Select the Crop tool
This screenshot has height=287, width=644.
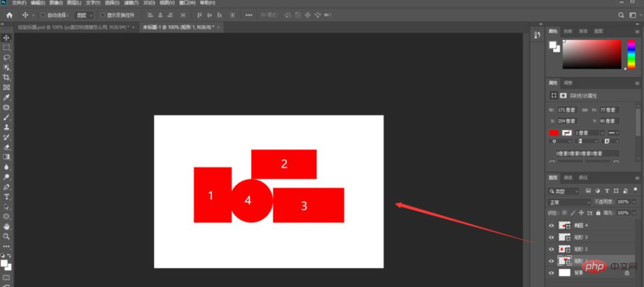point(6,77)
